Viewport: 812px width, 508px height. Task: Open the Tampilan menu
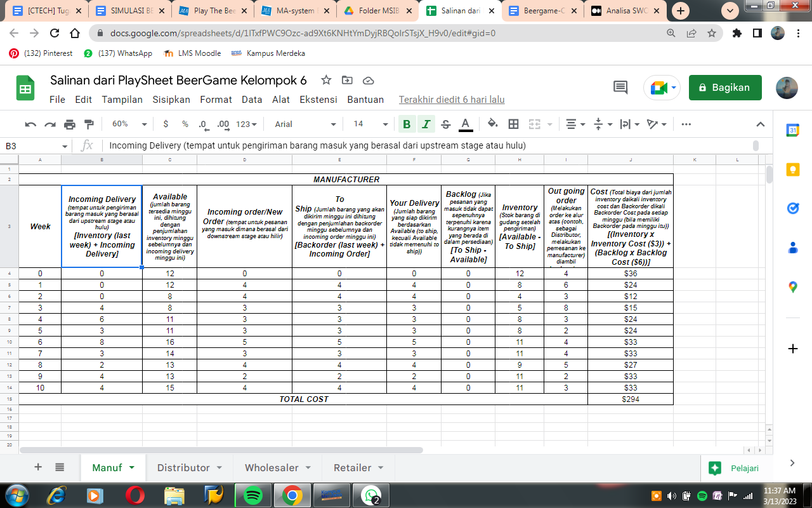point(122,99)
